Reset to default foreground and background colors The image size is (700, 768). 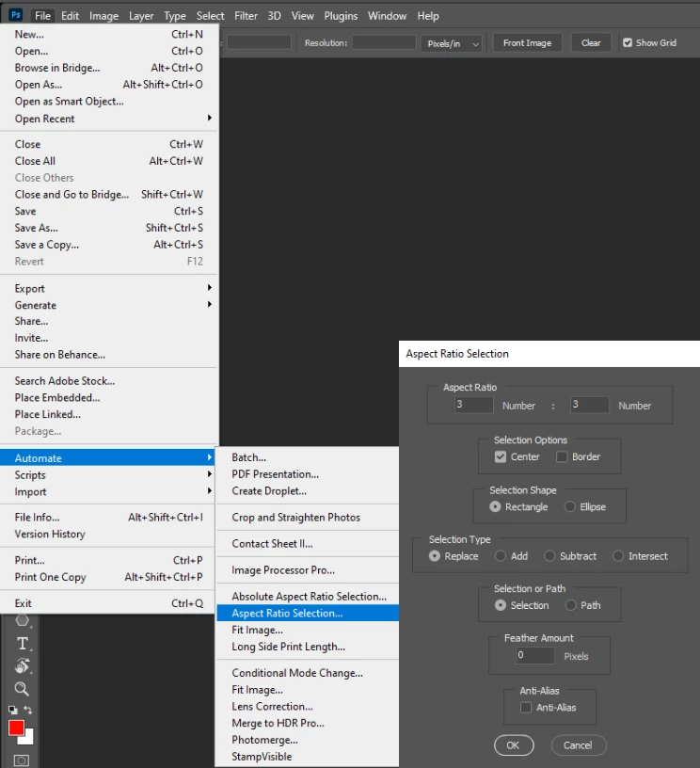[13, 710]
